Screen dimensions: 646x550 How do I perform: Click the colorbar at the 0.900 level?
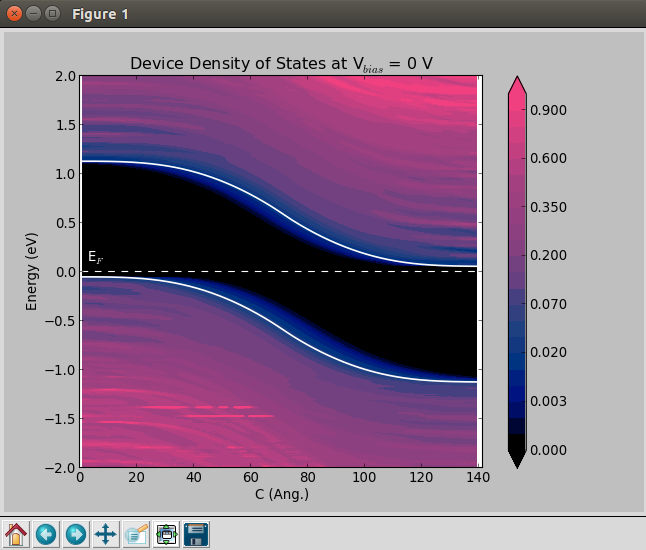pos(517,110)
